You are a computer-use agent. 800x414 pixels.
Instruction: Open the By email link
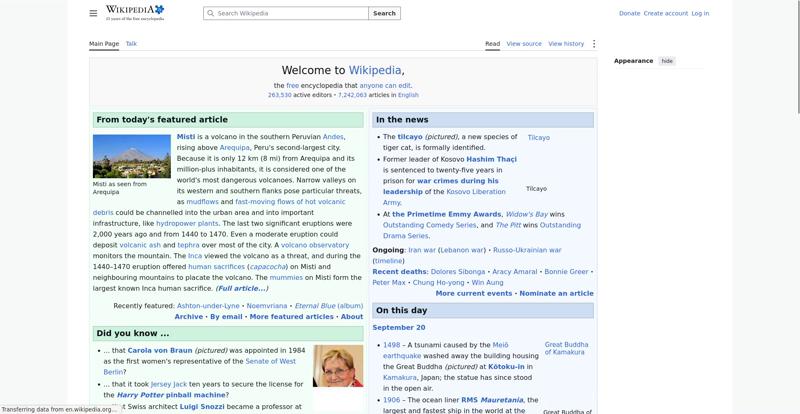coord(226,316)
